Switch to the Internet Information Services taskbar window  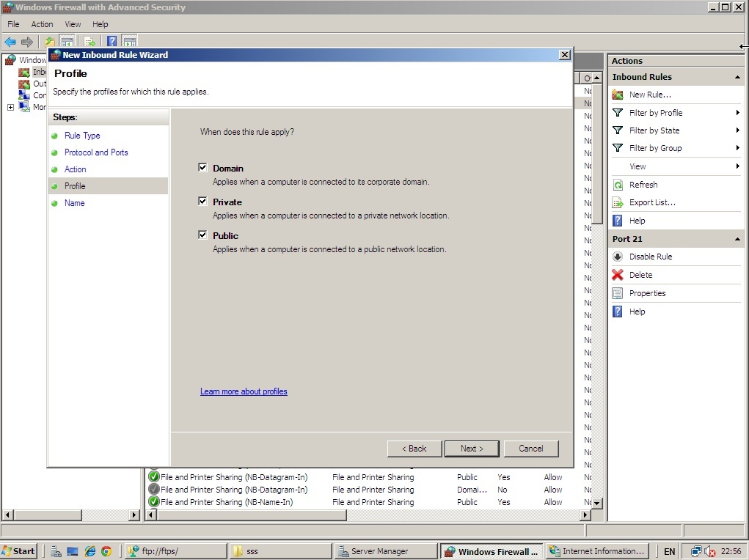pyautogui.click(x=598, y=551)
